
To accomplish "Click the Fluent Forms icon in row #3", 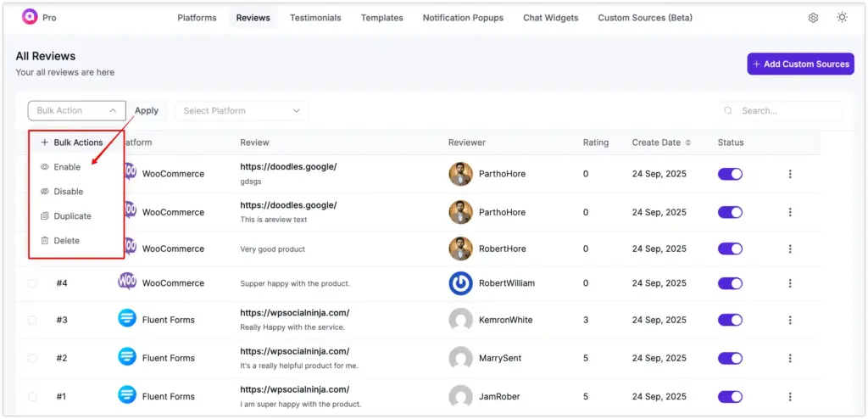I will click(127, 320).
